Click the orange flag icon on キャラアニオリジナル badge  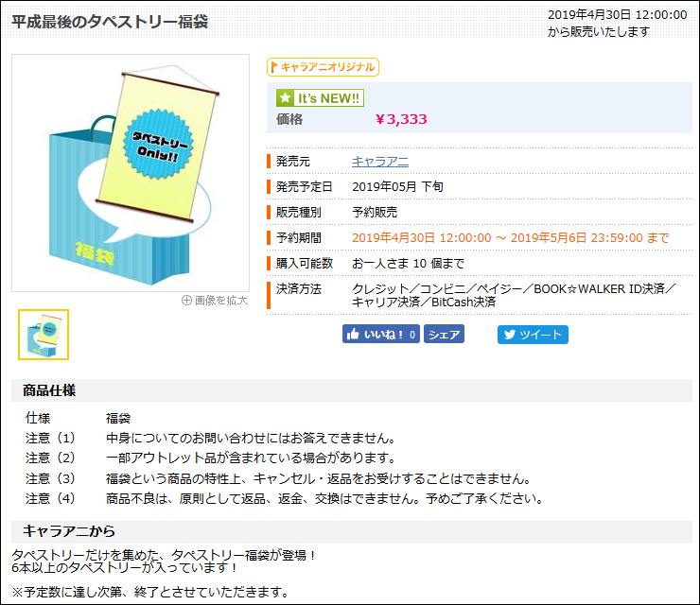point(274,67)
